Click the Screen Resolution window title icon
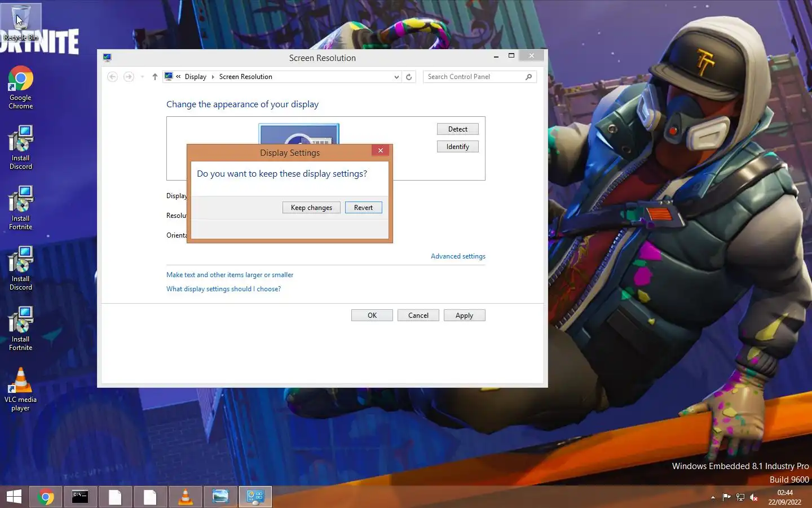 (x=107, y=58)
